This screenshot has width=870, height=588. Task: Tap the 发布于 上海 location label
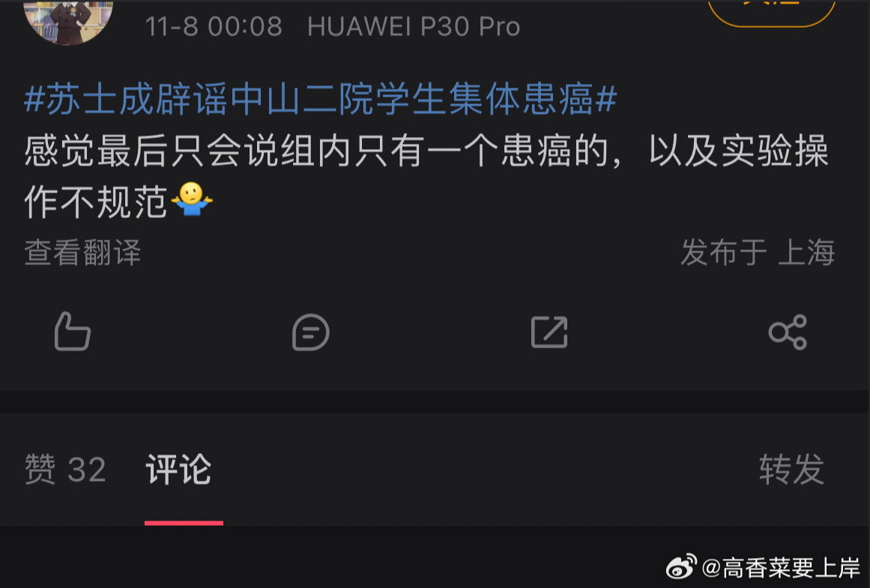(x=758, y=252)
